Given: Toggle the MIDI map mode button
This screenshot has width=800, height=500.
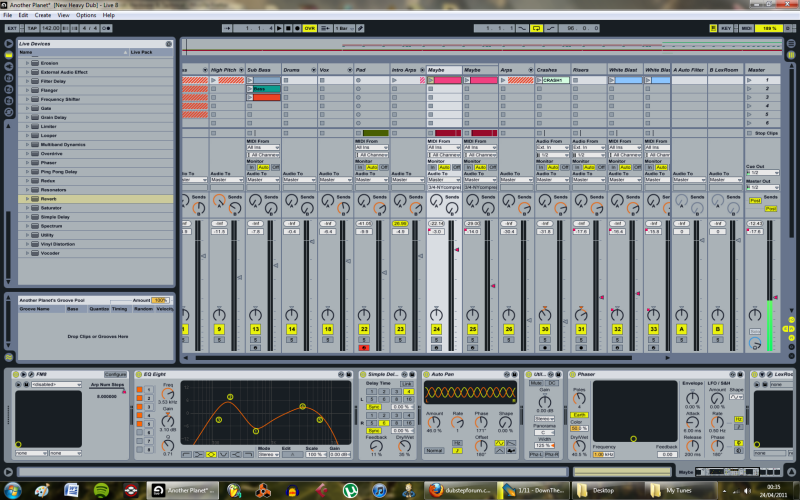Looking at the screenshot, I should tap(746, 29).
